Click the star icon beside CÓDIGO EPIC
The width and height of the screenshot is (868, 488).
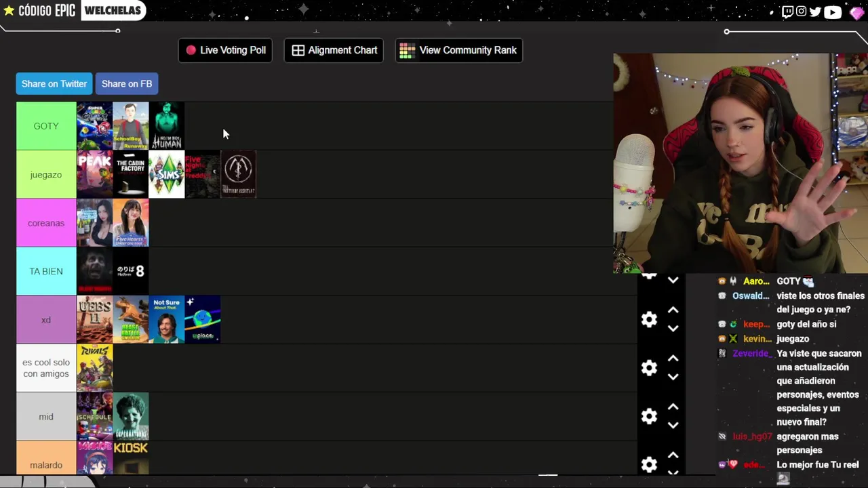(x=9, y=11)
